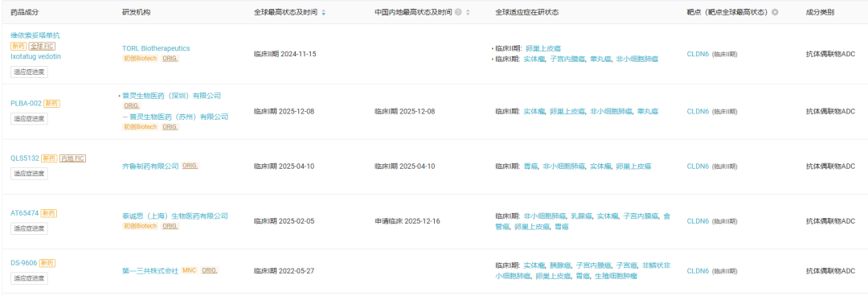Open drug DS-9606
Screen dimensions: 868x296
[24, 263]
